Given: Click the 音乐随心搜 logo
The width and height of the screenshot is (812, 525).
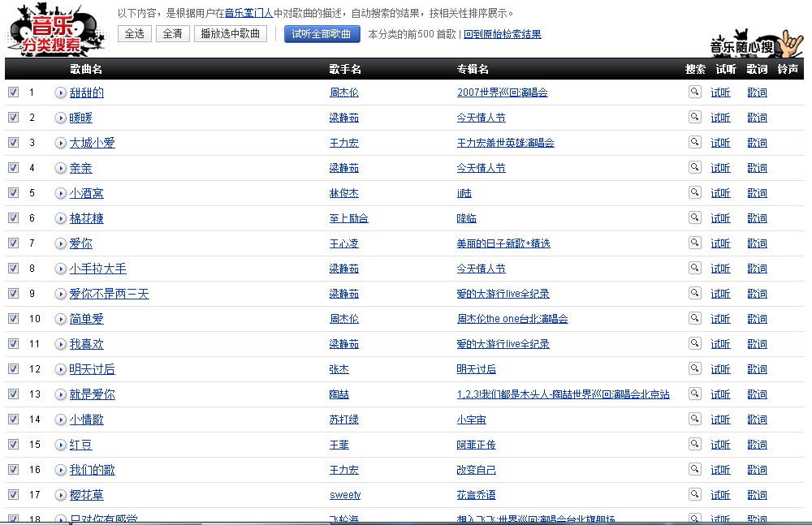Looking at the screenshot, I should click(755, 44).
